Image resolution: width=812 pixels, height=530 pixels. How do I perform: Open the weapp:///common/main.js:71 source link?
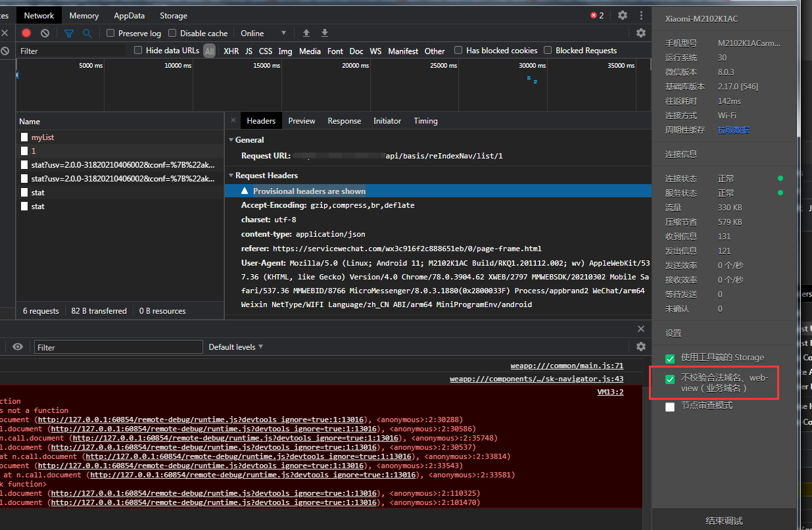[x=567, y=366]
